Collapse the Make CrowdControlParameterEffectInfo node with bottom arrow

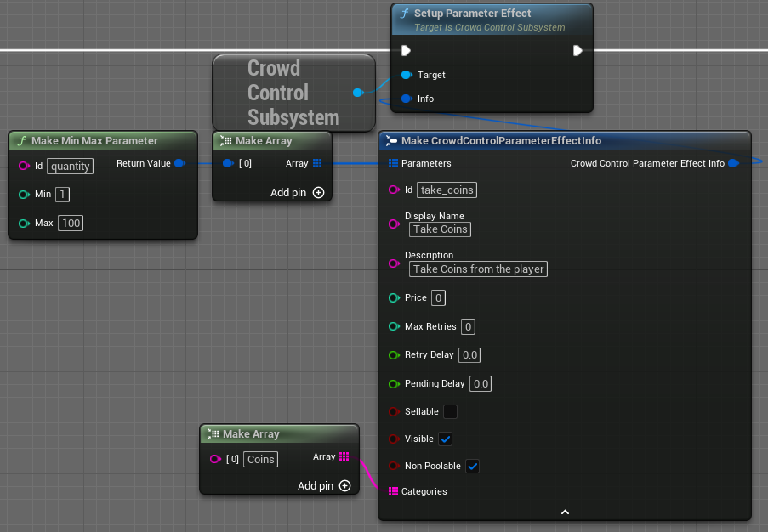pyautogui.click(x=565, y=512)
